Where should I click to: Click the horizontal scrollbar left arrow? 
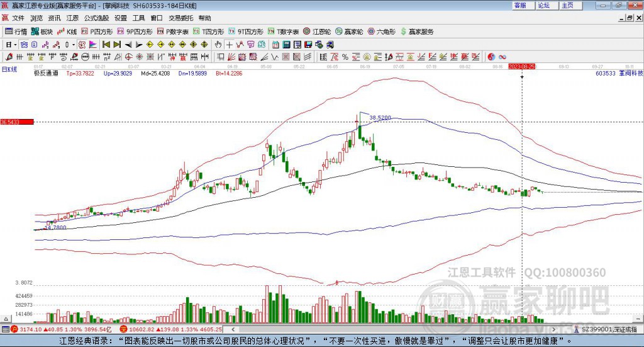[x=233, y=329]
